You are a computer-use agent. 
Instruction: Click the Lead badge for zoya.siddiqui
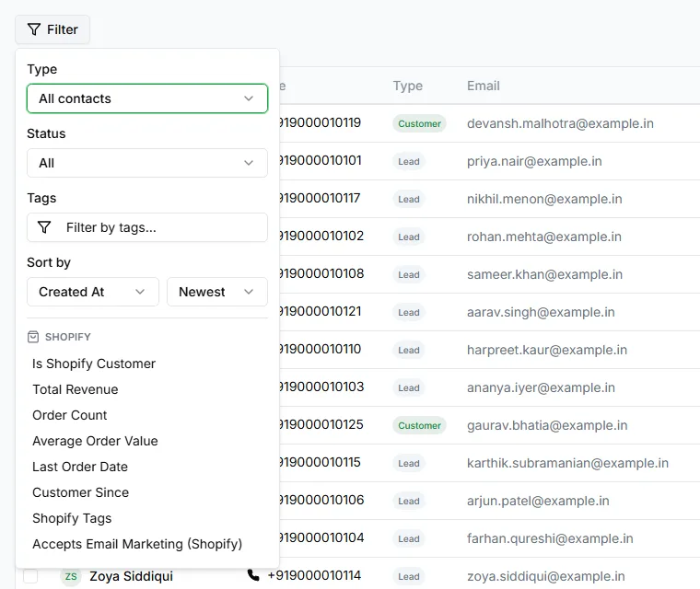pyautogui.click(x=408, y=576)
